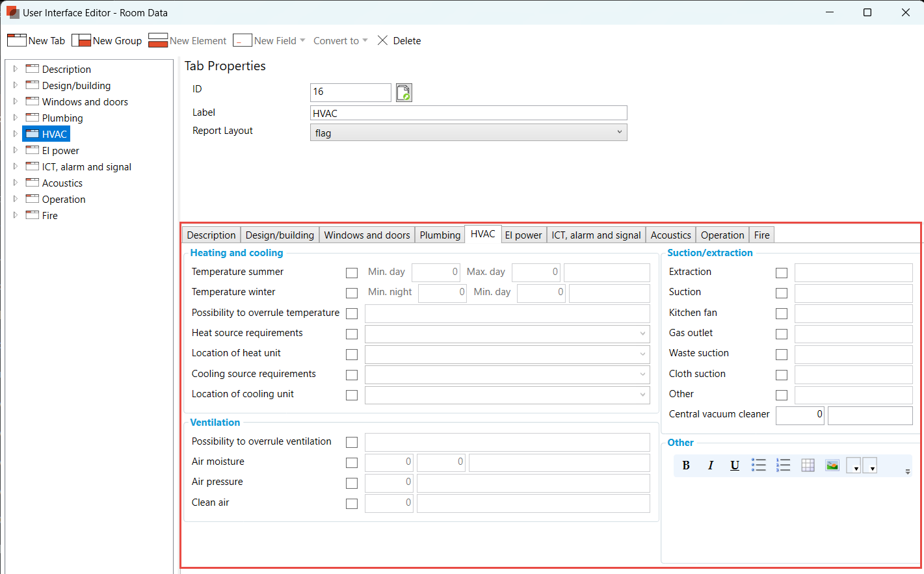This screenshot has height=574, width=924.
Task: Click the copy ID icon beside the ID field
Action: pos(403,92)
